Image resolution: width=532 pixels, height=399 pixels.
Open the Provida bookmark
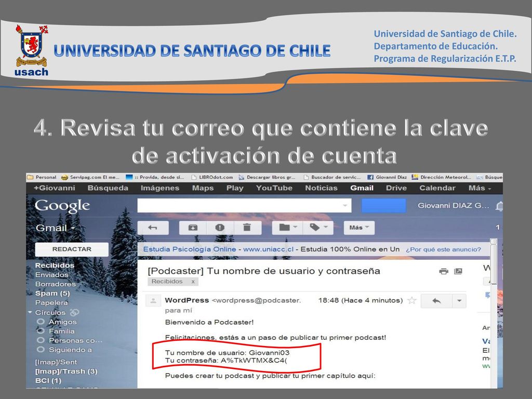(x=155, y=177)
